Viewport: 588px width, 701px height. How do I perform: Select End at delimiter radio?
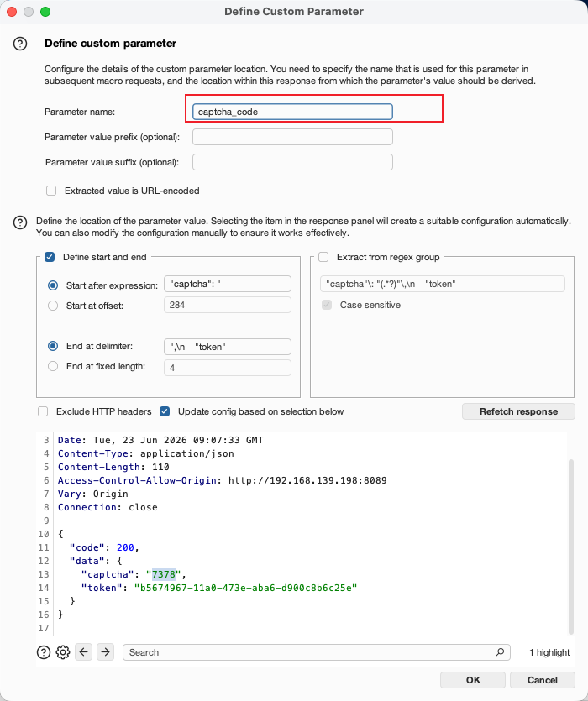(53, 346)
